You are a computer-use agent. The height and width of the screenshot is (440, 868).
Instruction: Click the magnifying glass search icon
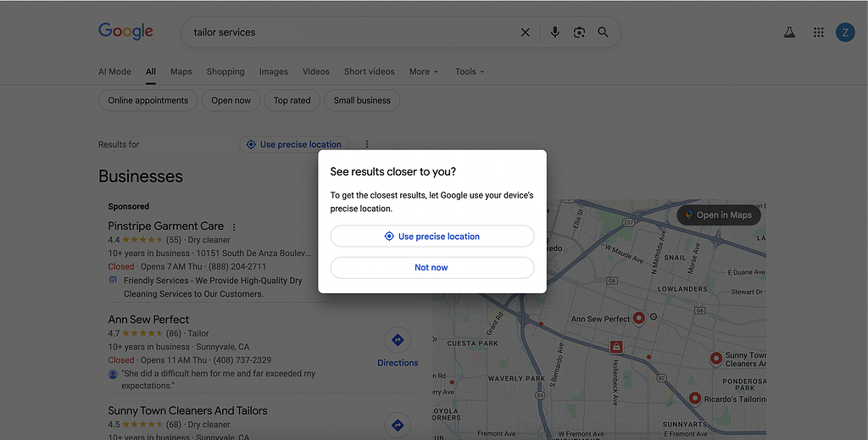604,33
